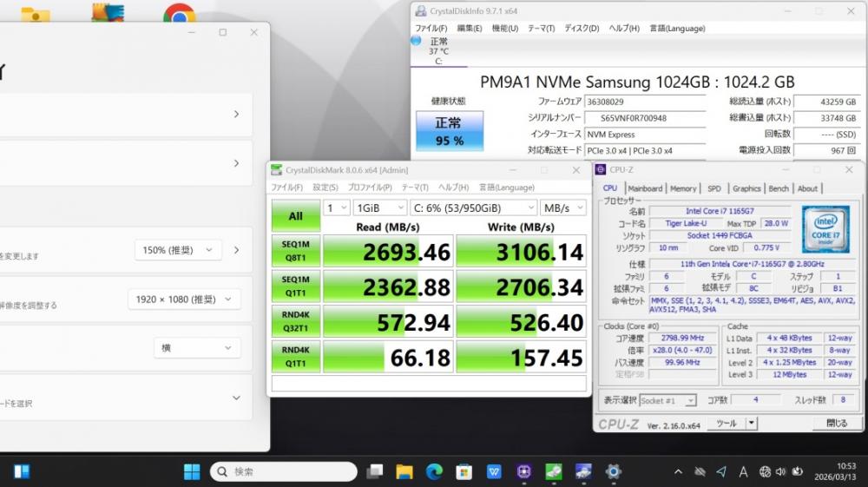Open CrystalDiskInfo 言語(Language) menu

click(x=677, y=29)
